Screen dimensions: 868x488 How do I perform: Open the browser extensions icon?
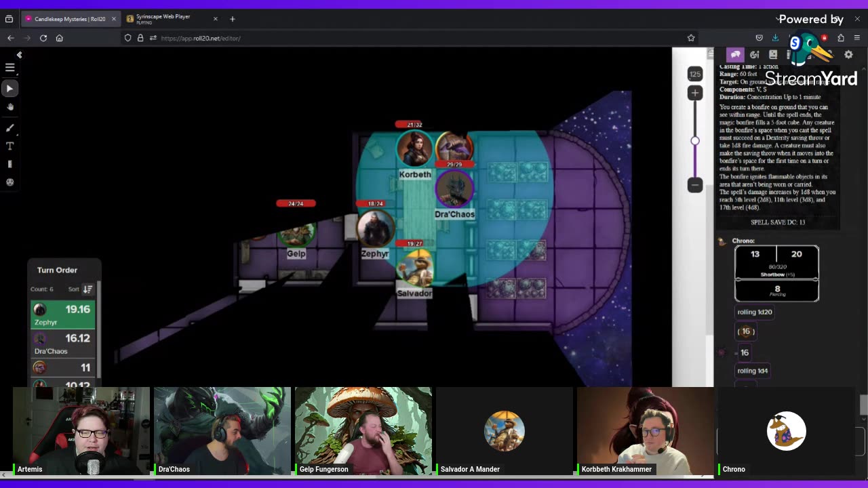click(x=841, y=38)
